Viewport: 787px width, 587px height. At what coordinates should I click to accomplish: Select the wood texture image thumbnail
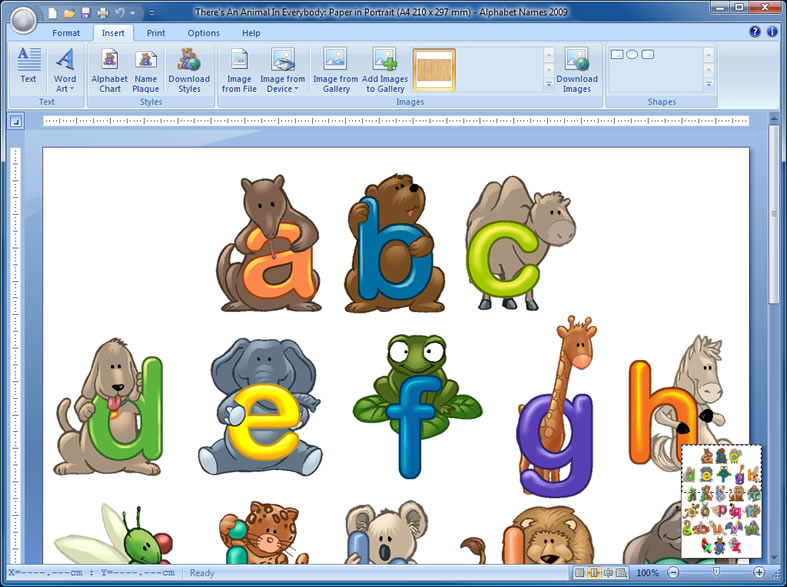(434, 70)
